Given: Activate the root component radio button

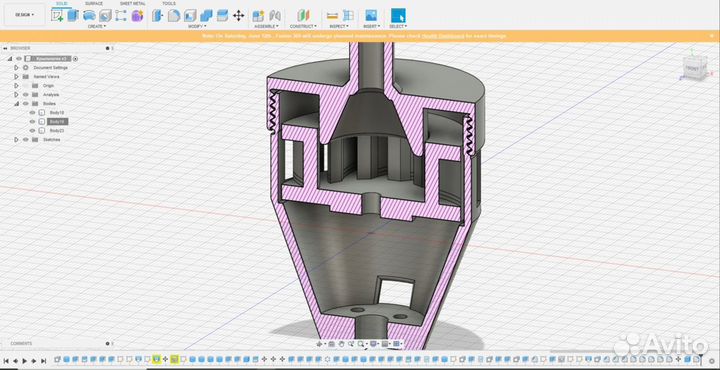Looking at the screenshot, I should pyautogui.click(x=75, y=59).
